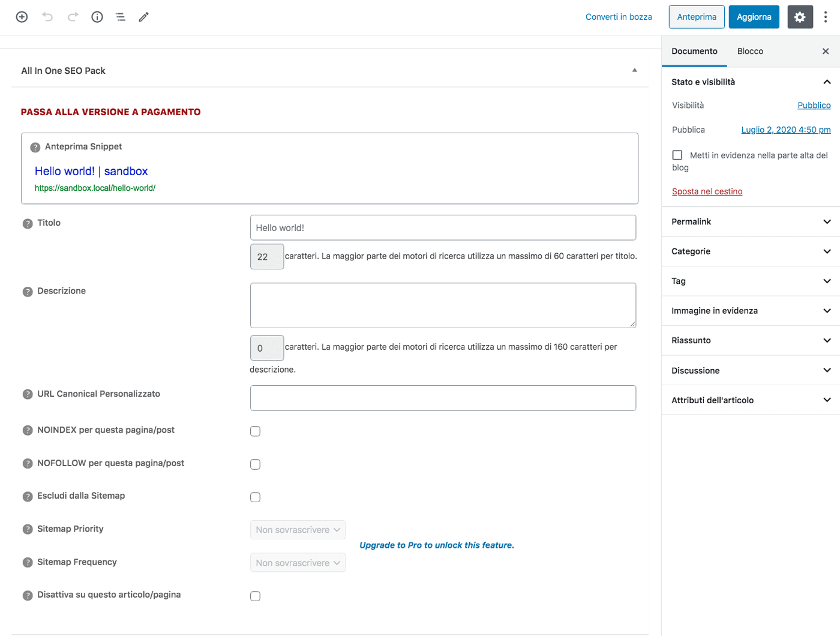Click PASSA ALLA VERSIONE A PAGAMENTO link
Image resolution: width=840 pixels, height=636 pixels.
tap(111, 112)
